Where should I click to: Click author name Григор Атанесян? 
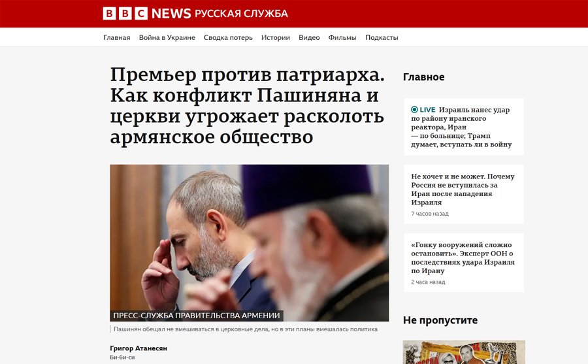pos(139,348)
